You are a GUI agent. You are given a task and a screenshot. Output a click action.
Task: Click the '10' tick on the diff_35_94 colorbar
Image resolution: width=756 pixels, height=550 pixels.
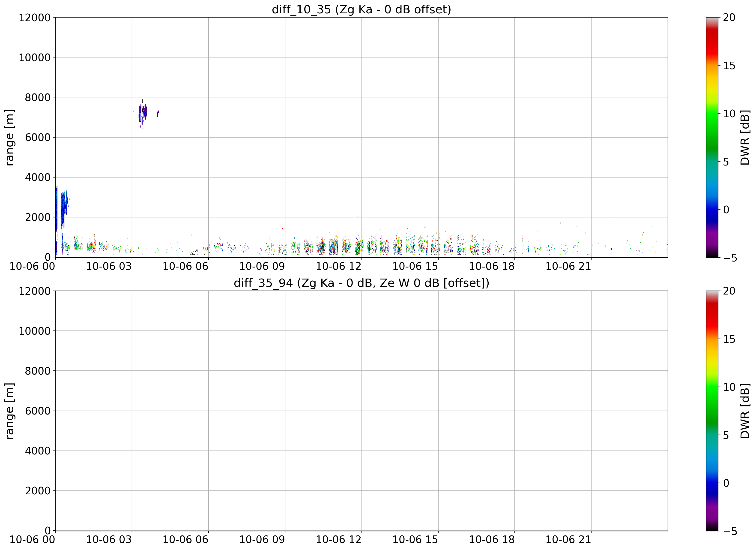(729, 387)
